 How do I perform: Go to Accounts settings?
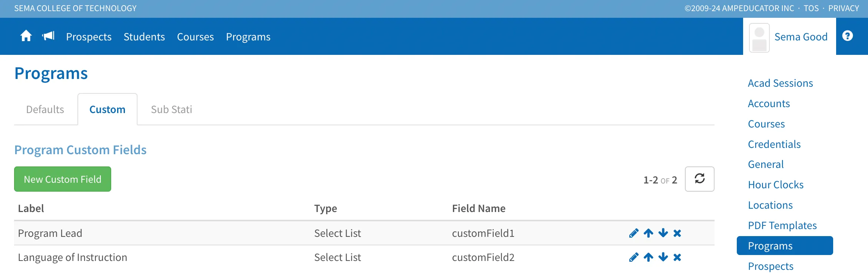pyautogui.click(x=769, y=103)
